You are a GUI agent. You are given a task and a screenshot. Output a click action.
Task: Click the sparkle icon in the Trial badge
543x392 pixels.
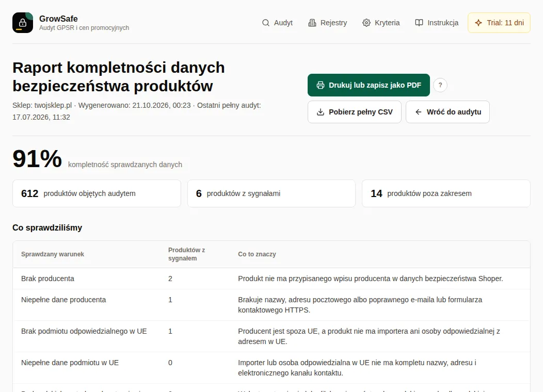point(478,23)
